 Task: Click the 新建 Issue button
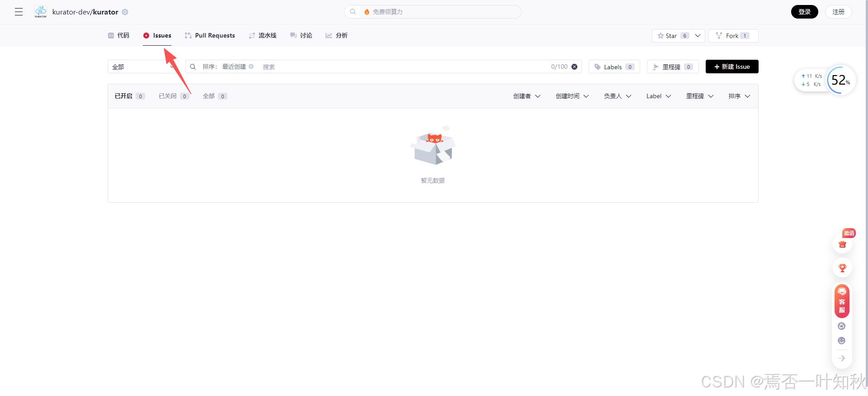point(732,67)
